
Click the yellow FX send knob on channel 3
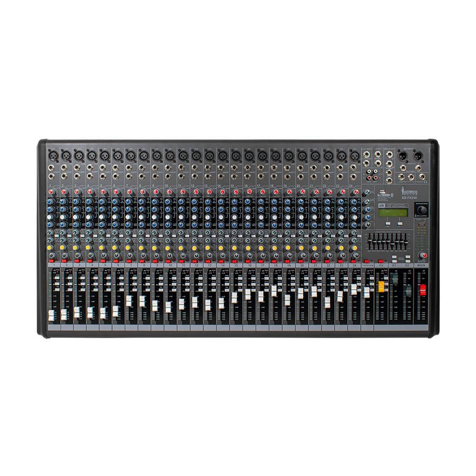pos(75,248)
